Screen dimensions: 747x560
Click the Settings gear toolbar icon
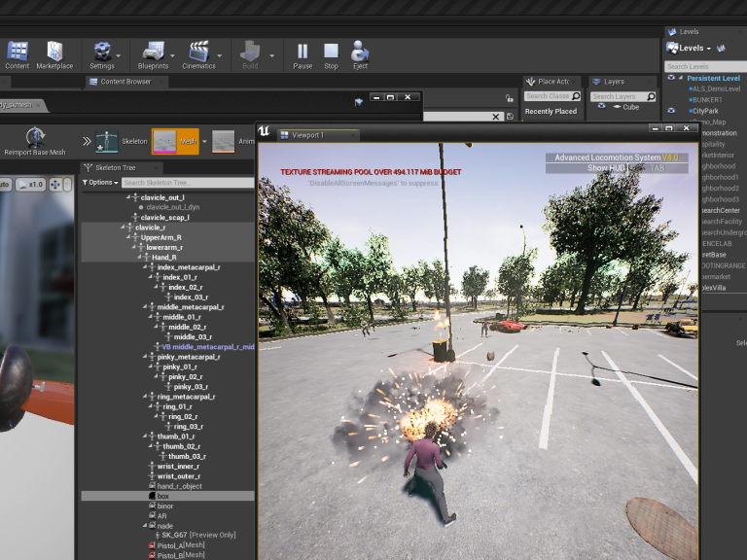coord(102,52)
